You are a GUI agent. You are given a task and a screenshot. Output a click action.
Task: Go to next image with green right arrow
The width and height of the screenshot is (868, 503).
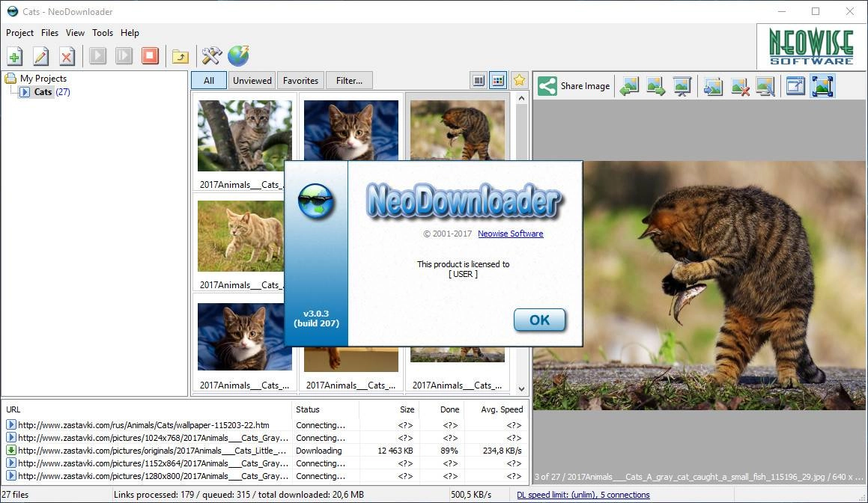pyautogui.click(x=655, y=86)
